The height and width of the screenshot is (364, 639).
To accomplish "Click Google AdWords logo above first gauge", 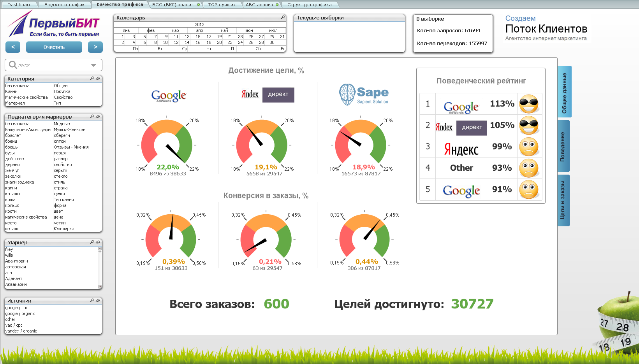I will [169, 96].
